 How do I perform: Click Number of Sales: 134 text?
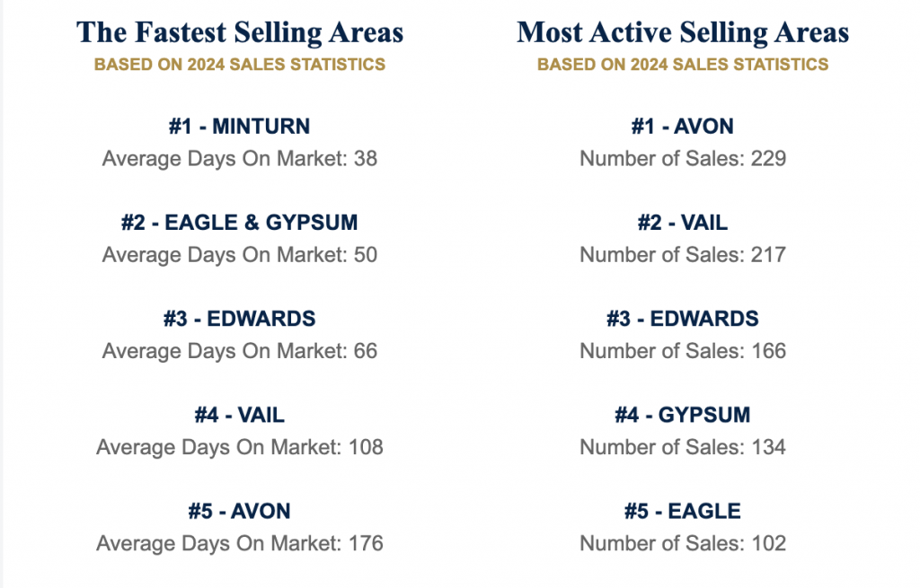pyautogui.click(x=683, y=447)
